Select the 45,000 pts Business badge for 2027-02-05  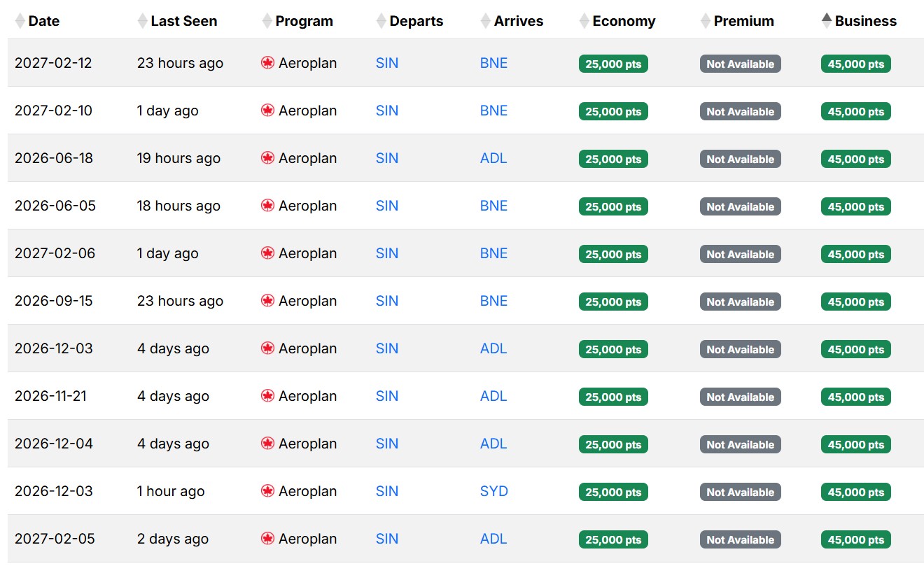coord(855,539)
